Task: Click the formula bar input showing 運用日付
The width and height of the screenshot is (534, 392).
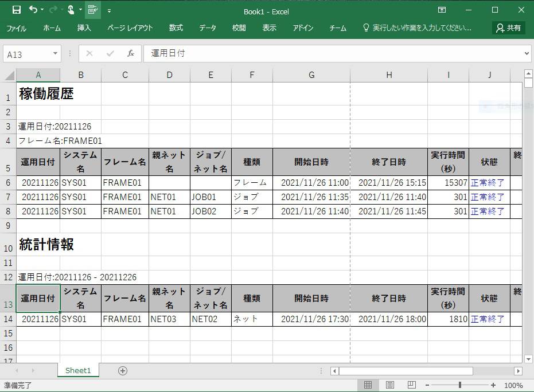Action: tap(334, 53)
